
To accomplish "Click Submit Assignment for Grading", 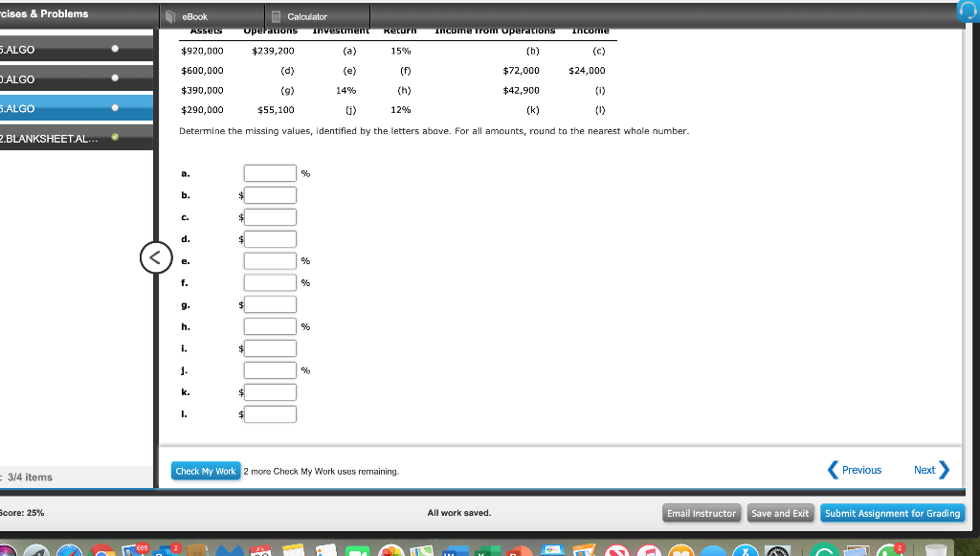I will 892,513.
